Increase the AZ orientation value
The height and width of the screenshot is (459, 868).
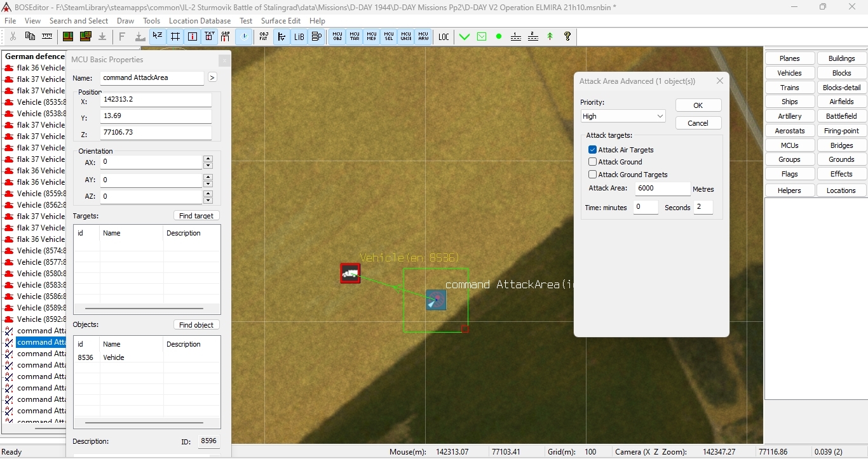click(208, 193)
